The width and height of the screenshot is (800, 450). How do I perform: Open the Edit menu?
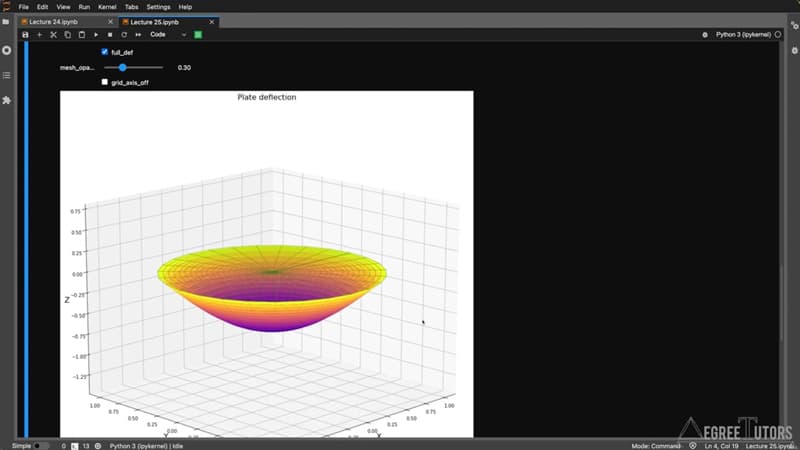42,7
